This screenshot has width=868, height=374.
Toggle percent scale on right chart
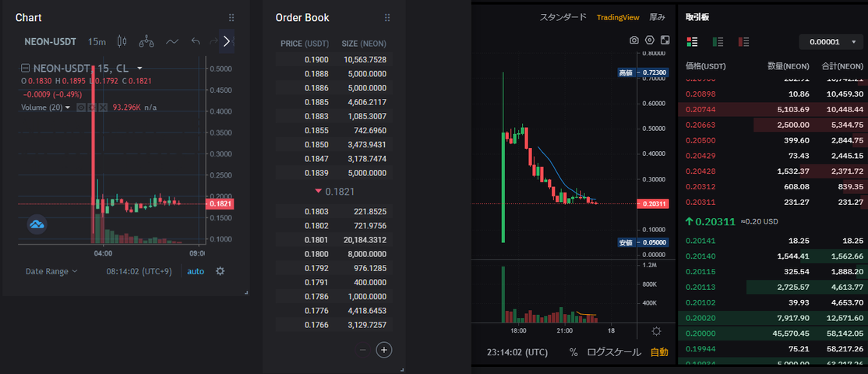click(x=573, y=352)
